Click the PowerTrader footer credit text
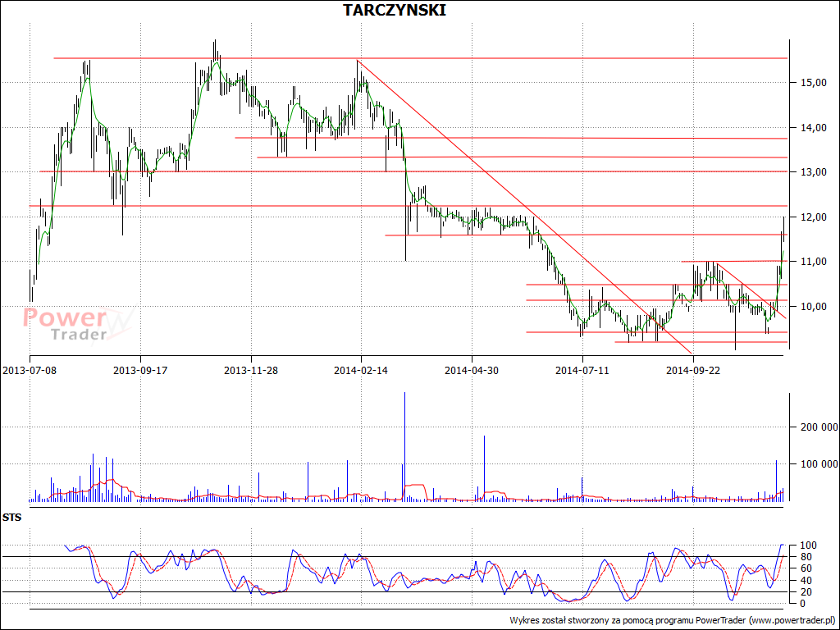840x630 pixels. pos(673,620)
